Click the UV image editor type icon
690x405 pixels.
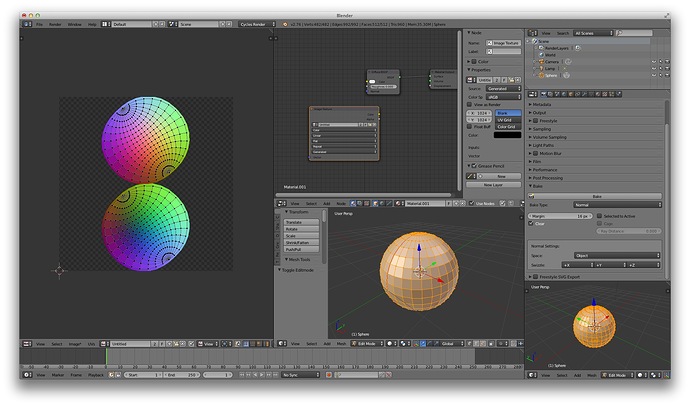point(27,343)
